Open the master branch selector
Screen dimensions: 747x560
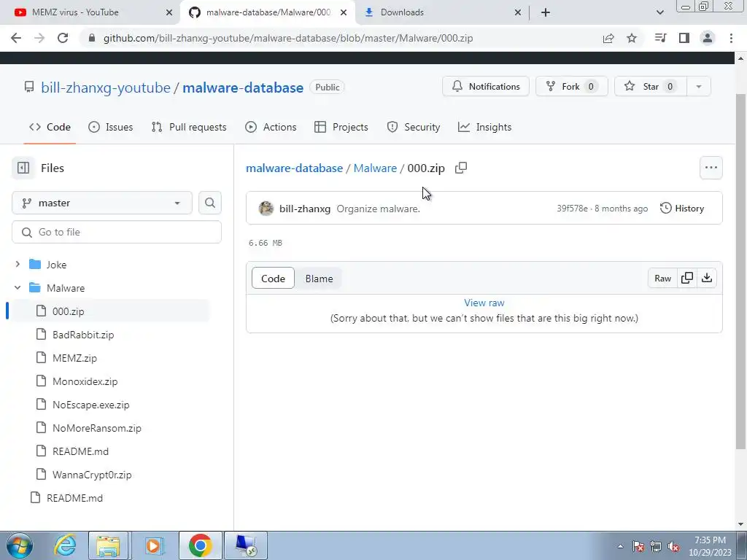pos(102,203)
